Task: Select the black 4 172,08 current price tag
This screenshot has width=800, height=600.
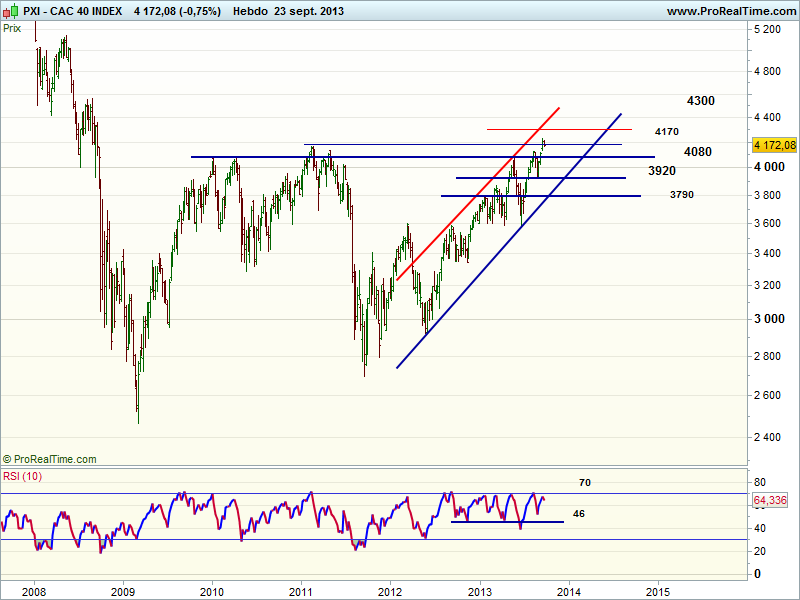Action: (773, 145)
